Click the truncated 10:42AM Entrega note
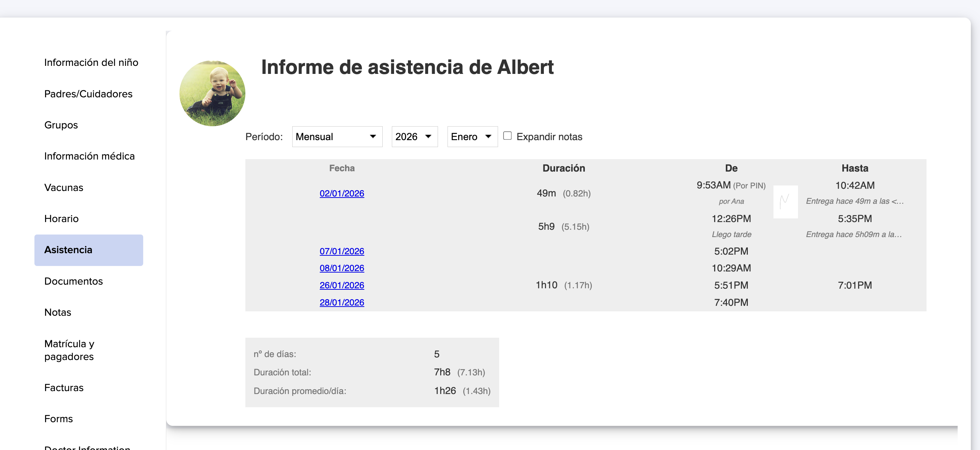This screenshot has width=980, height=450. pyautogui.click(x=854, y=201)
